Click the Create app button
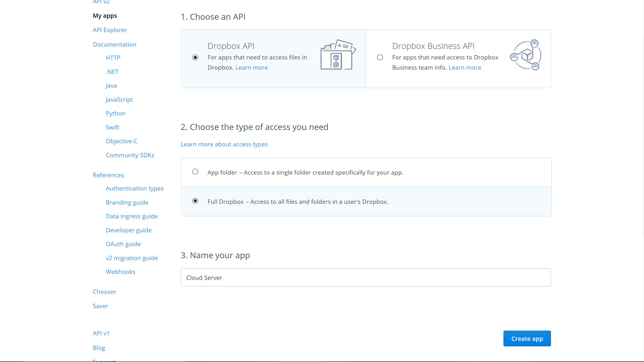 coord(527,338)
